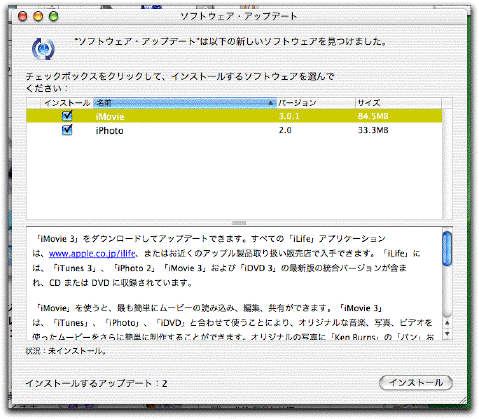Minimize window with the yellow button
Screen dimensions: 479x419
[38, 16]
